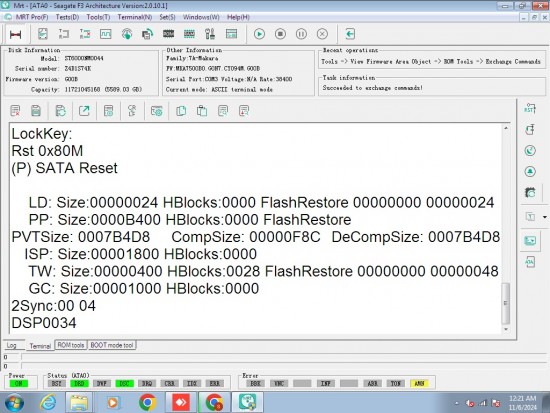The height and width of the screenshot is (413, 550).
Task: Click the 'DSP0034' terminal line
Action: pyautogui.click(x=44, y=323)
